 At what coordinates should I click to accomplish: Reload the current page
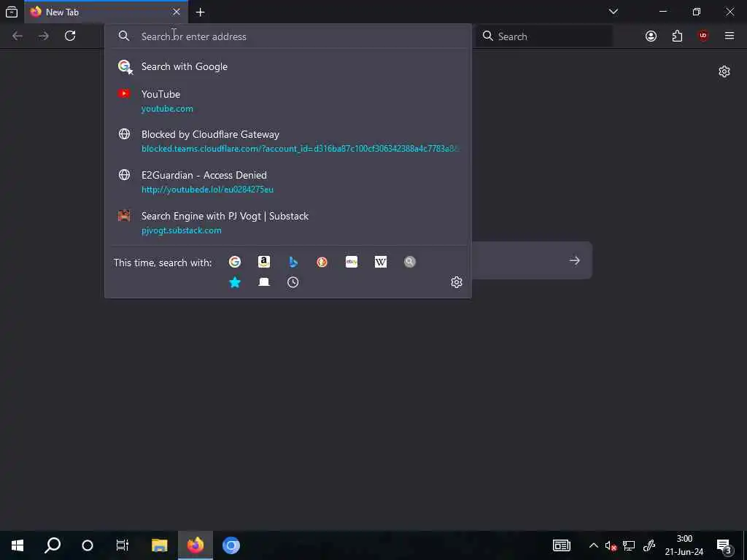pos(70,36)
